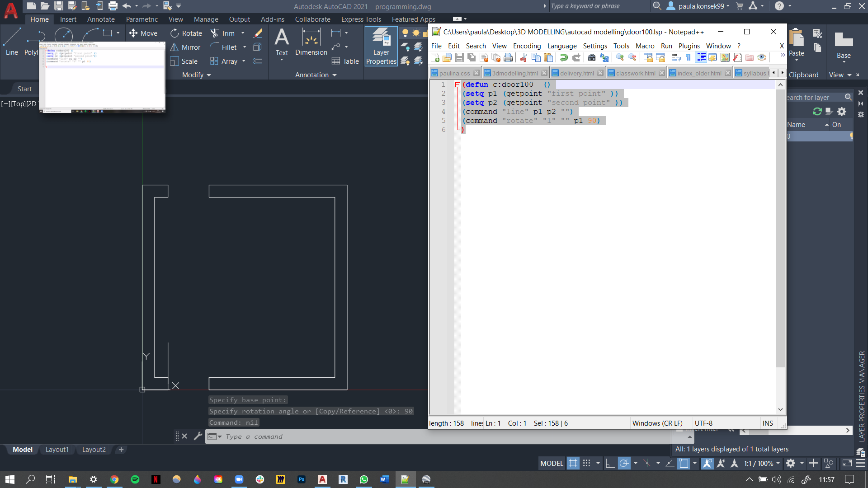Viewport: 868px width, 488px height.
Task: Click Notepad++ Undo toolbar icon
Action: [564, 58]
